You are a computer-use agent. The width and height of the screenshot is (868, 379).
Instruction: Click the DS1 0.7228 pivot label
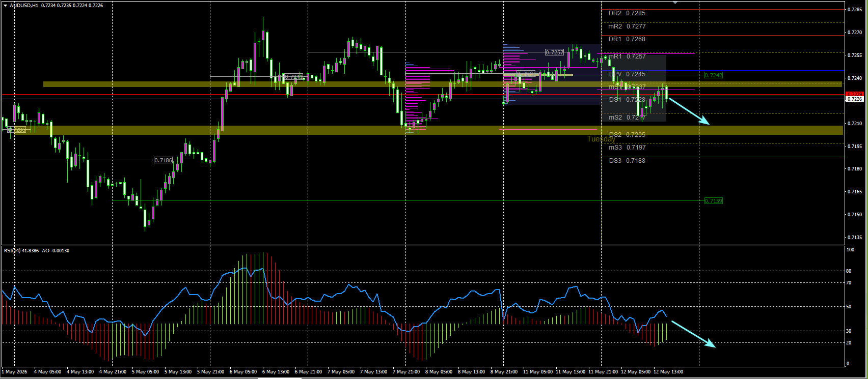(627, 100)
